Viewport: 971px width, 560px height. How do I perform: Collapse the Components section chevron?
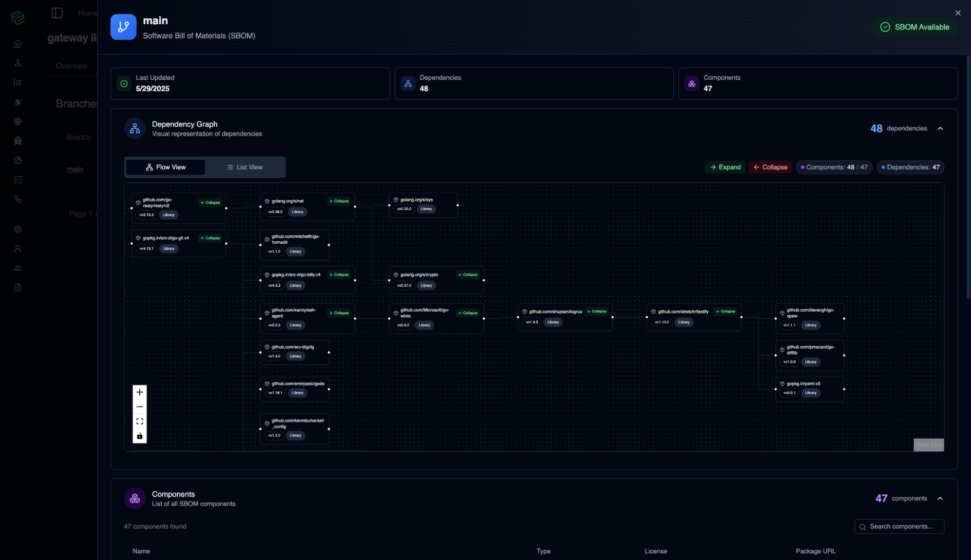[x=940, y=498]
